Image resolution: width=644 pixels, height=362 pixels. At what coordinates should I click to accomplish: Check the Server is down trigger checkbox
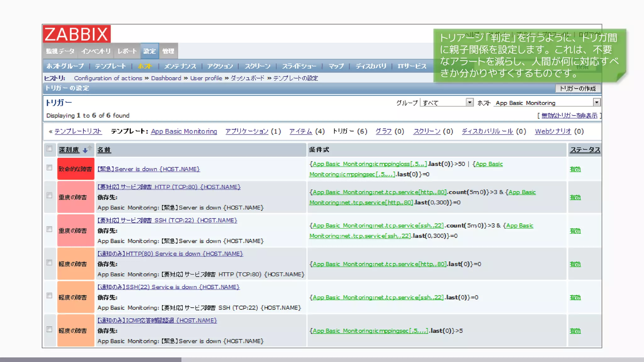(49, 167)
